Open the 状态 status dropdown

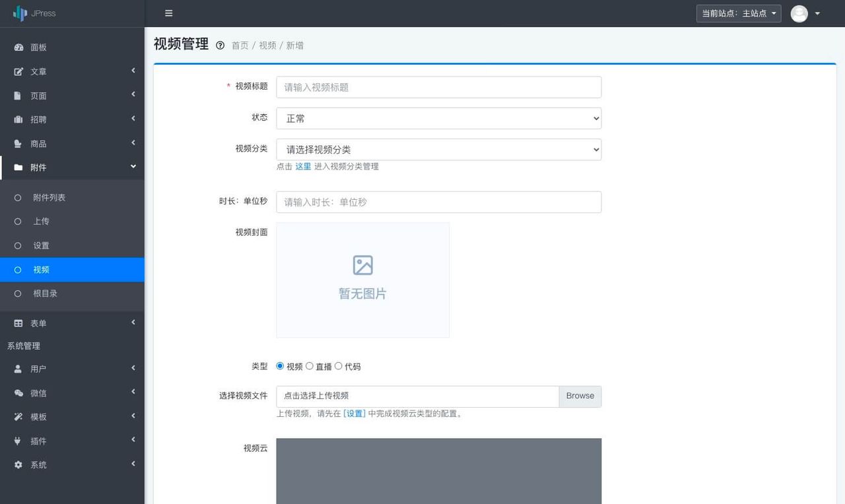pos(438,118)
